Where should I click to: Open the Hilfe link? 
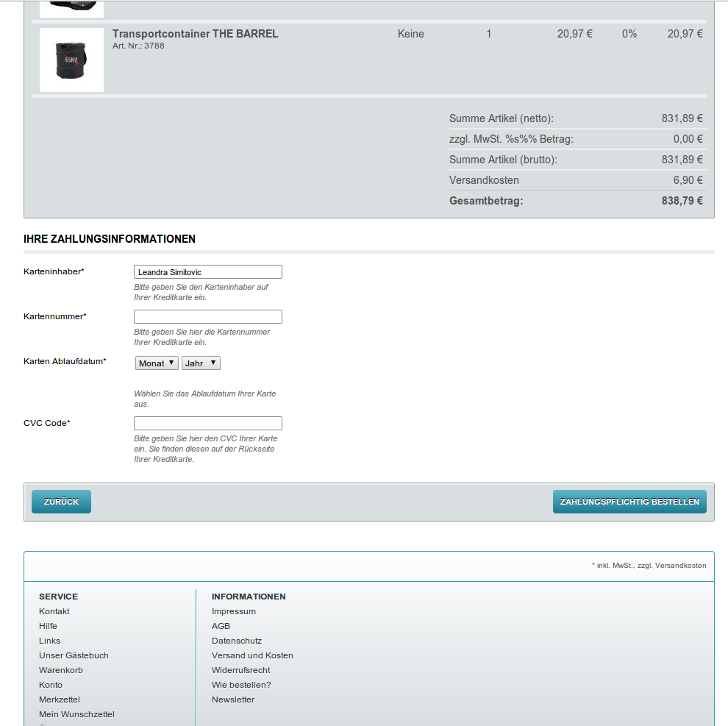[48, 626]
